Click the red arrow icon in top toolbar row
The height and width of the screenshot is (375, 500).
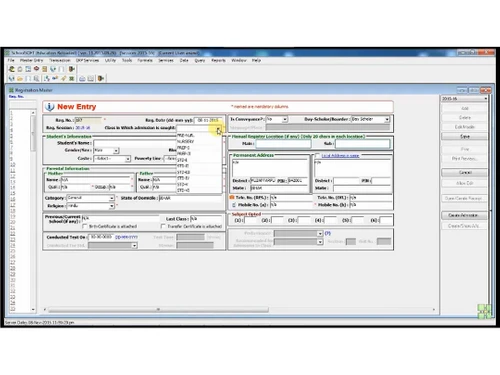[36, 69]
